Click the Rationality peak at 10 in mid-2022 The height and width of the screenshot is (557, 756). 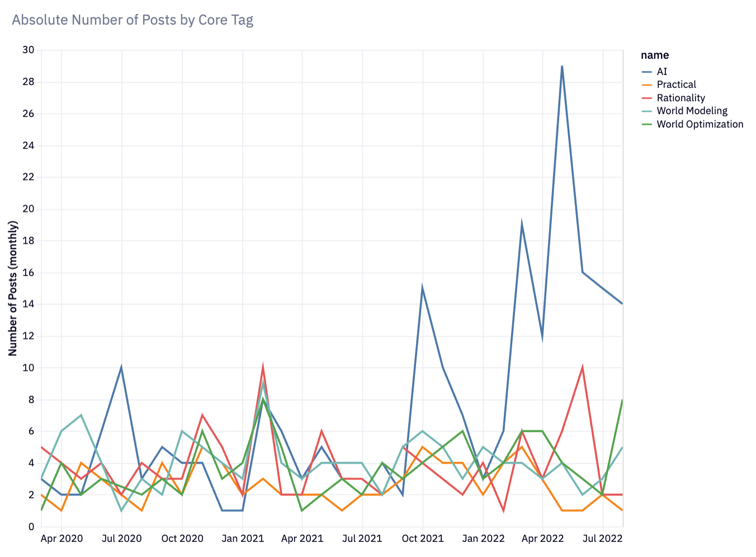583,368
